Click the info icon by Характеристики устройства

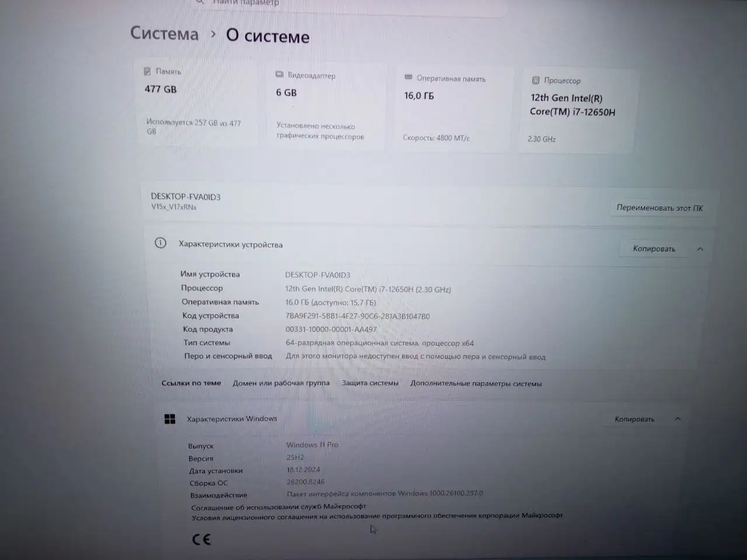[160, 243]
